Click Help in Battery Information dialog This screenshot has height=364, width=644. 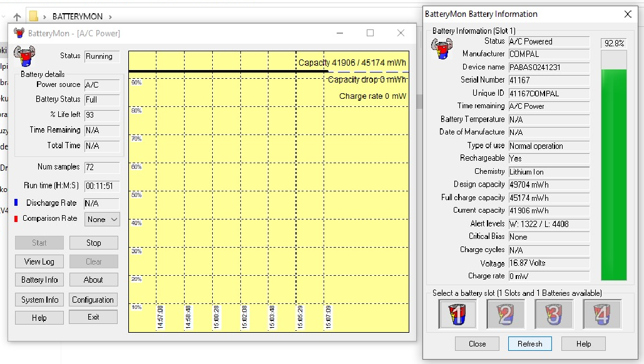583,344
